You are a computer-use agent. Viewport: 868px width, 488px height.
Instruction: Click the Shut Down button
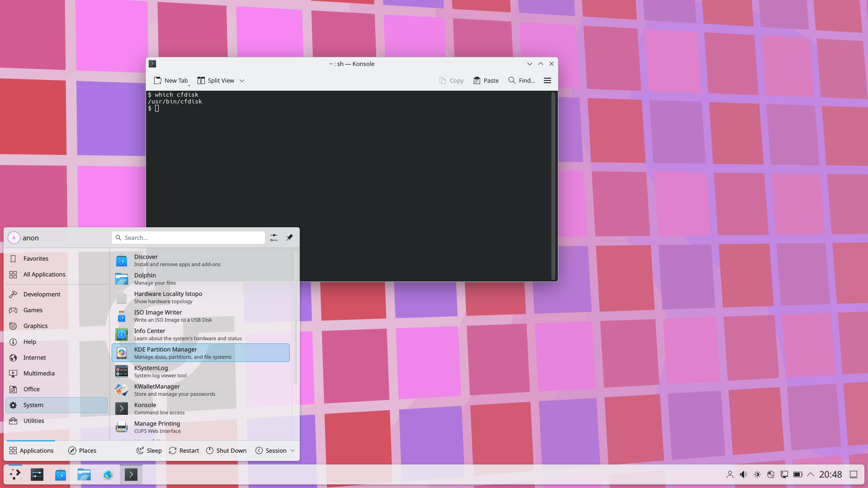[226, 450]
